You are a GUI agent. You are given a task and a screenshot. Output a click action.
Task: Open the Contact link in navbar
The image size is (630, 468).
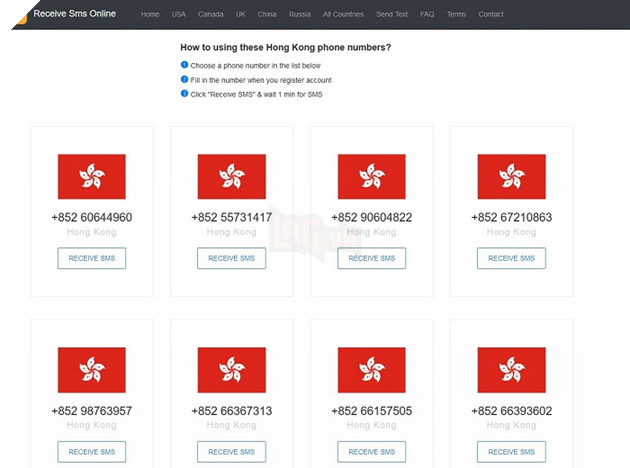pyautogui.click(x=491, y=15)
